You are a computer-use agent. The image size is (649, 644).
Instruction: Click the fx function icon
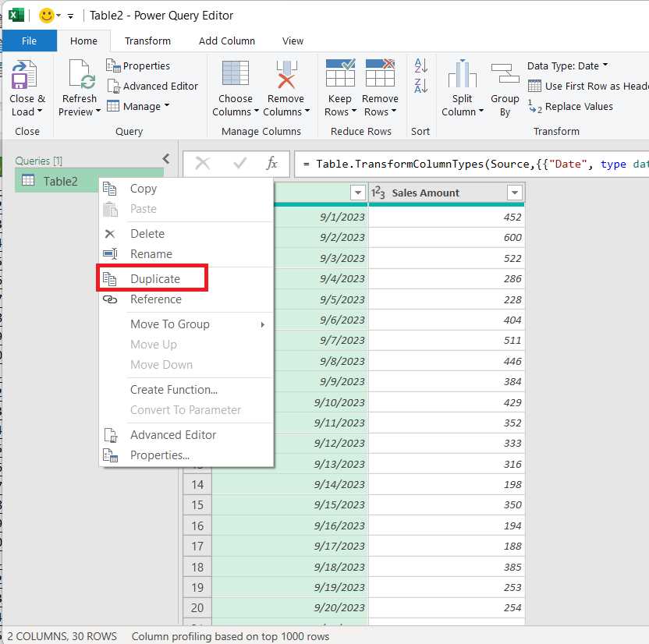pyautogui.click(x=271, y=164)
